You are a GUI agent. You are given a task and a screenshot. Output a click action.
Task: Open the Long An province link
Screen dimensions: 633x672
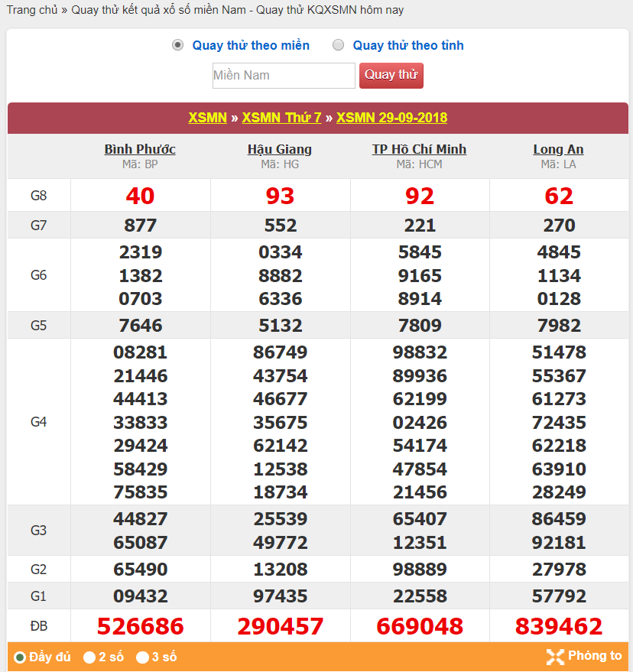pos(558,149)
